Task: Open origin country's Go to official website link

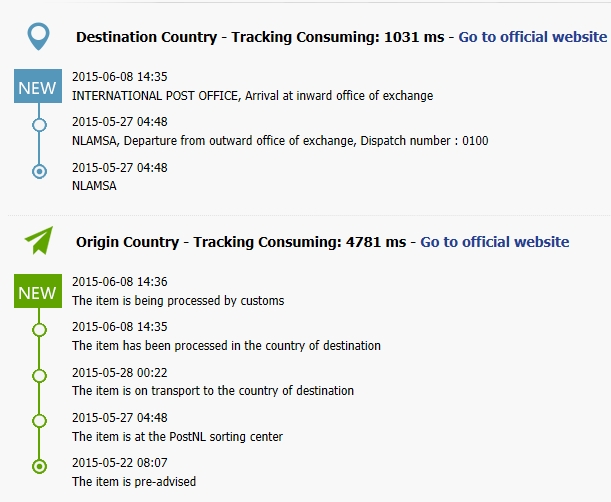Action: (494, 242)
